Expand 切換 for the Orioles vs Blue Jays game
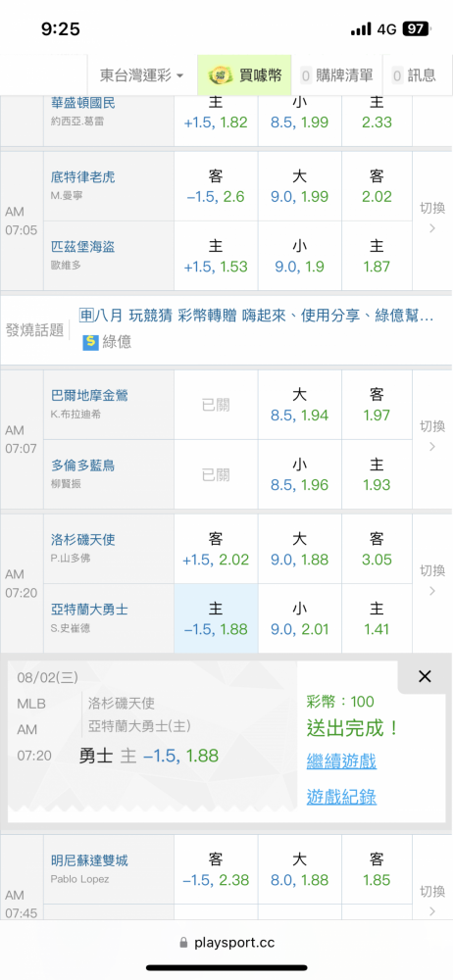453x980 pixels. click(431, 436)
